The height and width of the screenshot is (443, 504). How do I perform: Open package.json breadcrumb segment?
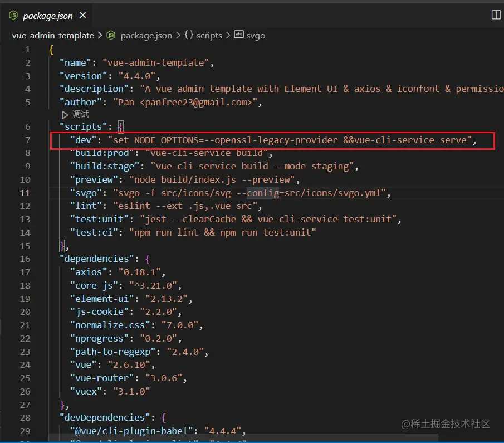146,36
